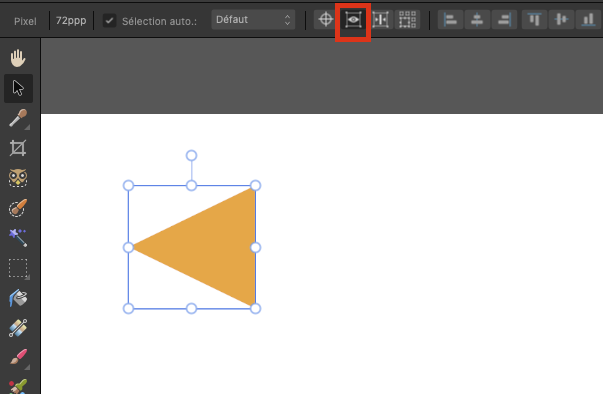The image size is (603, 394).
Task: Click the top-left selection handle
Action: [x=128, y=186]
